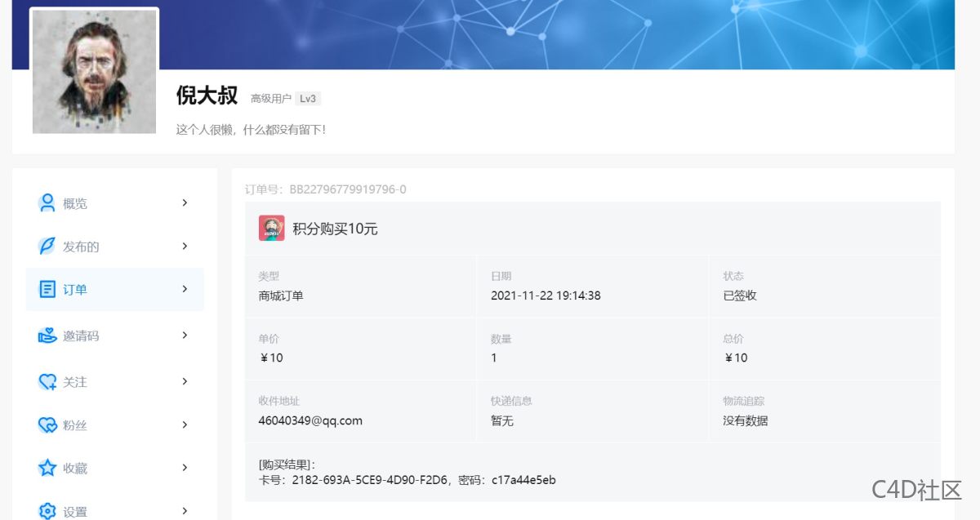Switch to the 订单 sidebar menu item
Viewport: 980px width, 520px height.
(74, 289)
